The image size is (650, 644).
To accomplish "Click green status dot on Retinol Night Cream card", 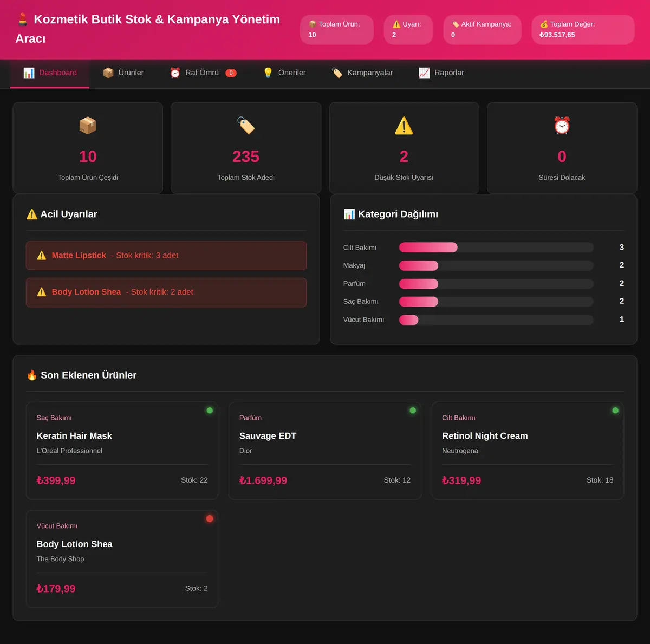I will pyautogui.click(x=615, y=411).
